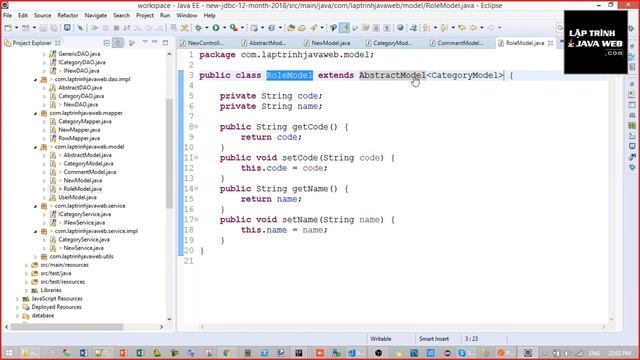Expand the database folder

(x=18, y=316)
